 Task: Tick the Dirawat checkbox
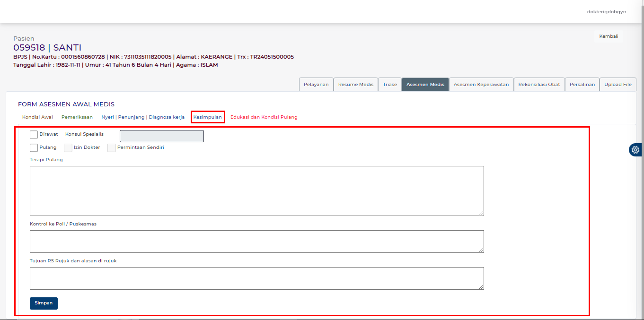[34, 135]
